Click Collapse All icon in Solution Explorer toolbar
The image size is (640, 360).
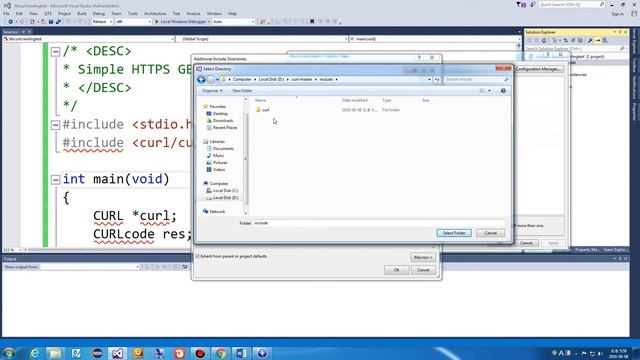pyautogui.click(x=573, y=40)
